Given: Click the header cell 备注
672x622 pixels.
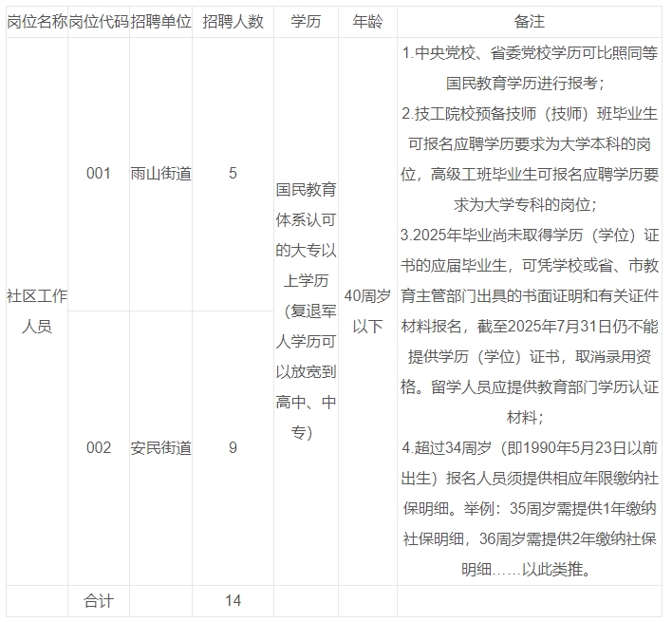Looking at the screenshot, I should (x=530, y=22).
